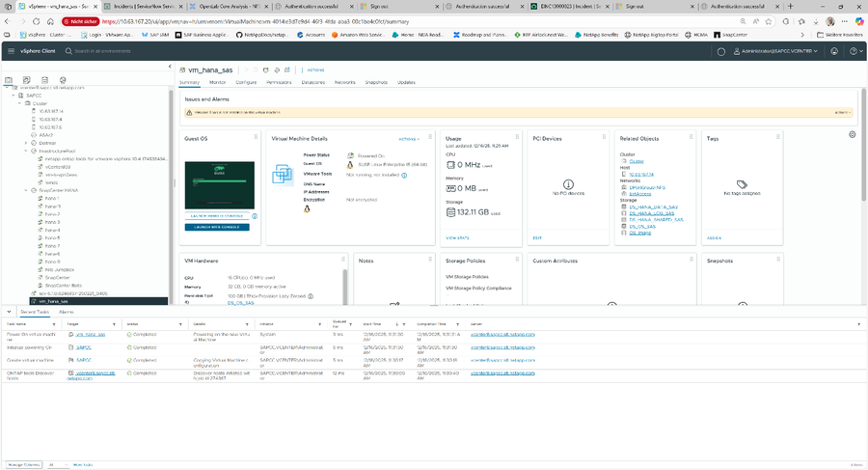Open Cluster link in Related Objects
This screenshot has height=470, width=868.
click(637, 161)
